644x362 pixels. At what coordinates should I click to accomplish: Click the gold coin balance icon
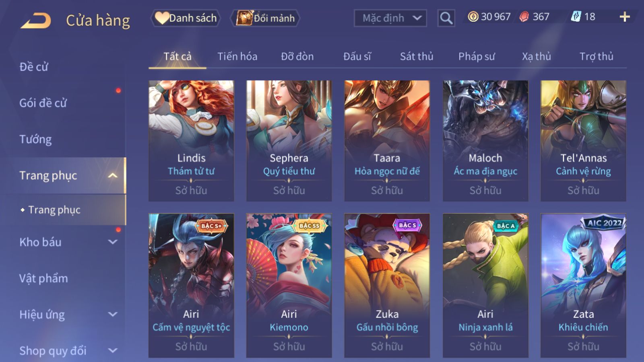[x=473, y=16]
